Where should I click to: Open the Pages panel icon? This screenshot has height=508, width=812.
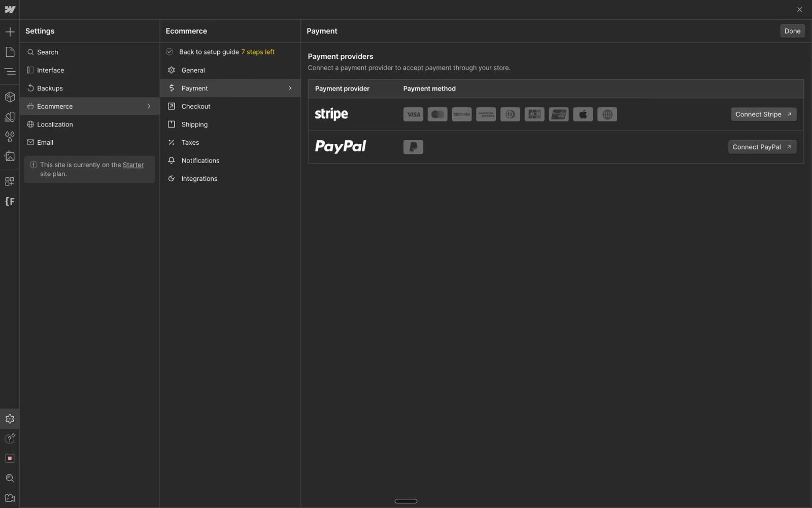click(x=10, y=52)
